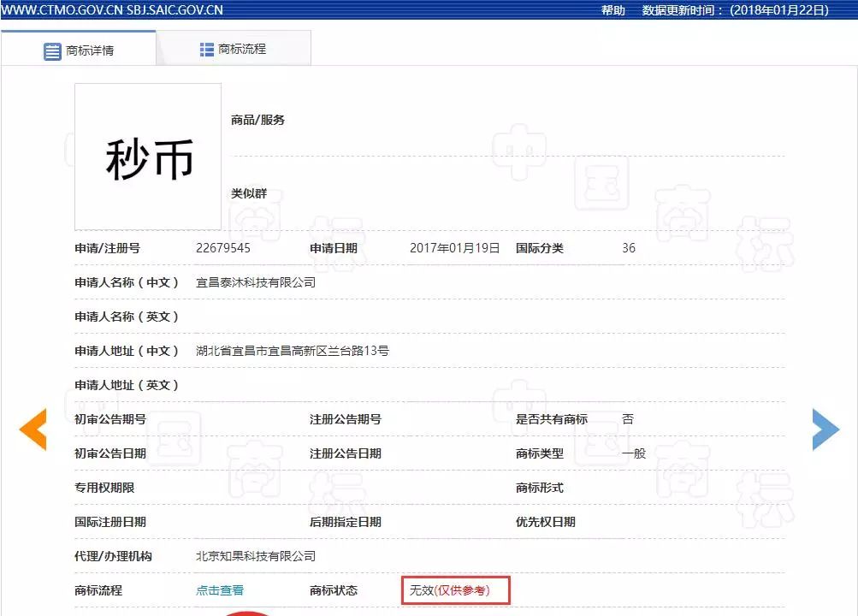Click the 商标状态 label

tap(334, 590)
